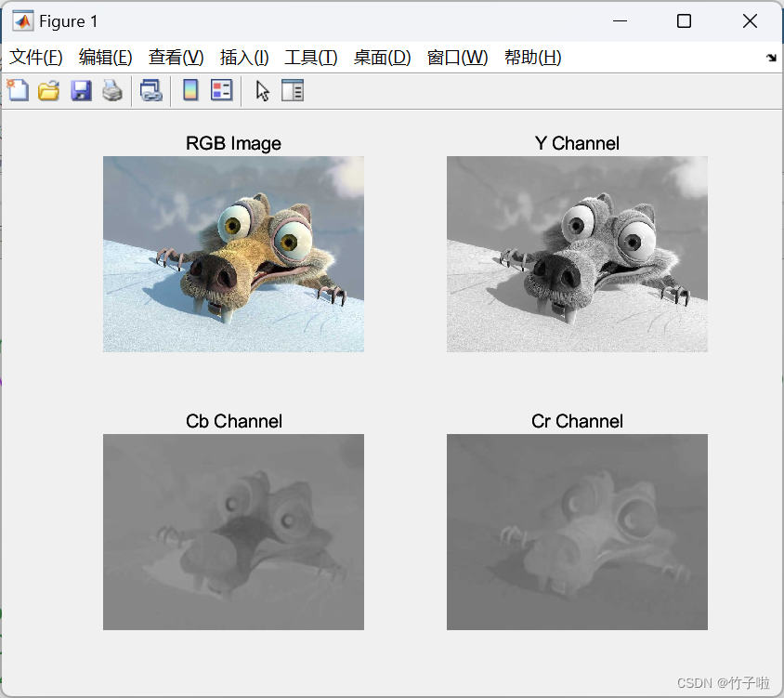Open the 帮助(H) menu
784x698 pixels.
point(532,57)
